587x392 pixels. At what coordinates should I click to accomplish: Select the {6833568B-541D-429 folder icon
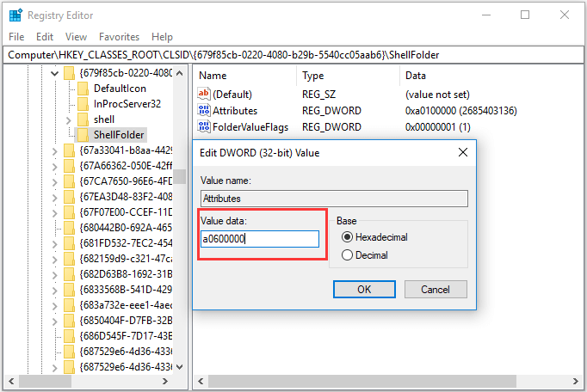pyautogui.click(x=69, y=290)
